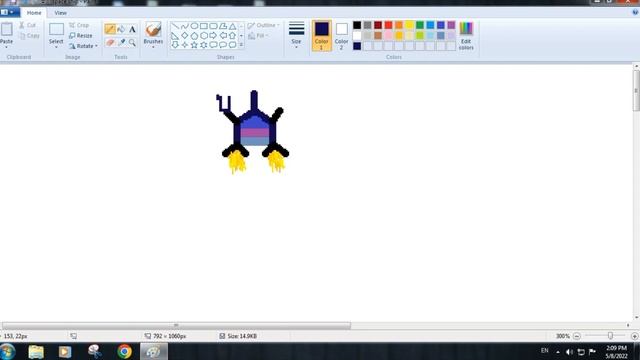Choose the Line shape

pos(175,26)
